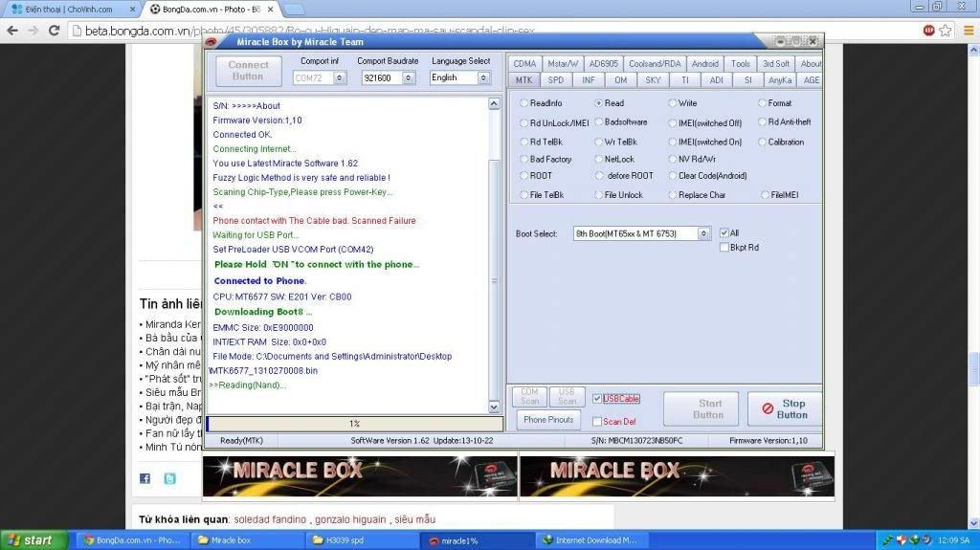The height and width of the screenshot is (550, 980).
Task: Open the Chrome menu icon
Action: point(969,30)
